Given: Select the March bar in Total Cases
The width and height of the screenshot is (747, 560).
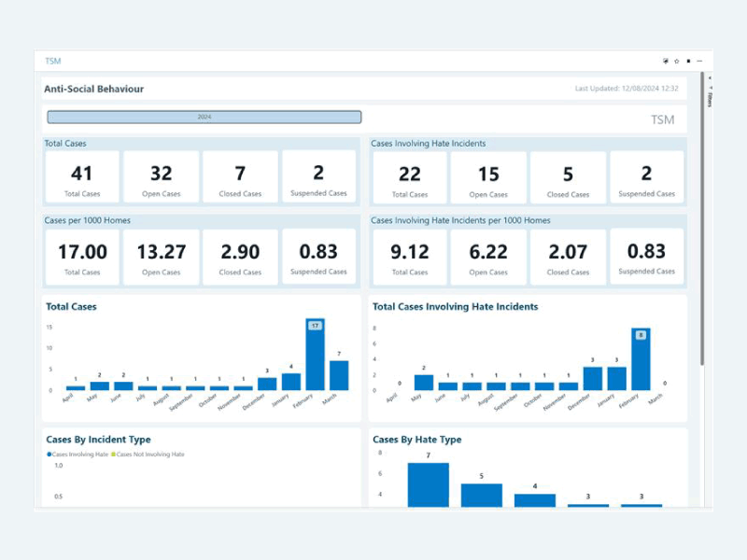Looking at the screenshot, I should tap(339, 374).
